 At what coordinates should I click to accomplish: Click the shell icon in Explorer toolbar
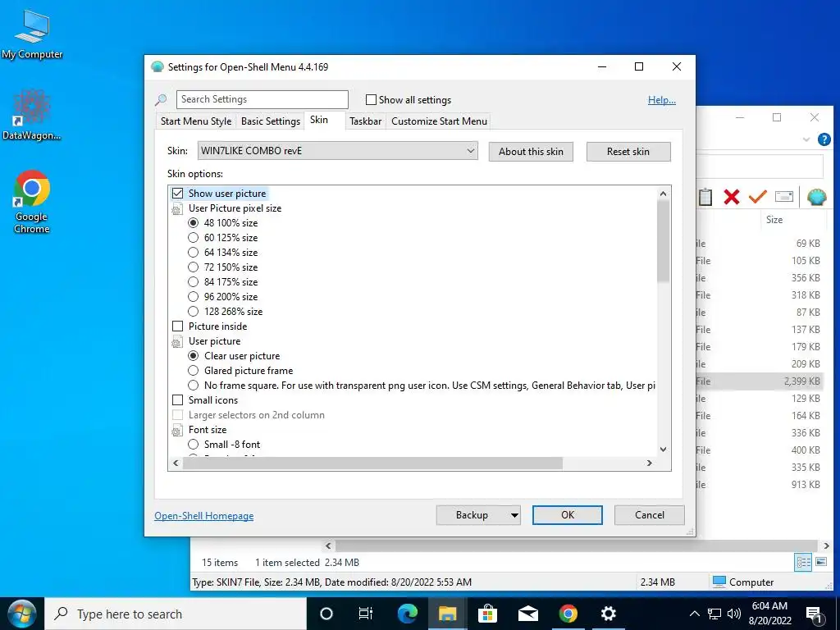pos(816,197)
